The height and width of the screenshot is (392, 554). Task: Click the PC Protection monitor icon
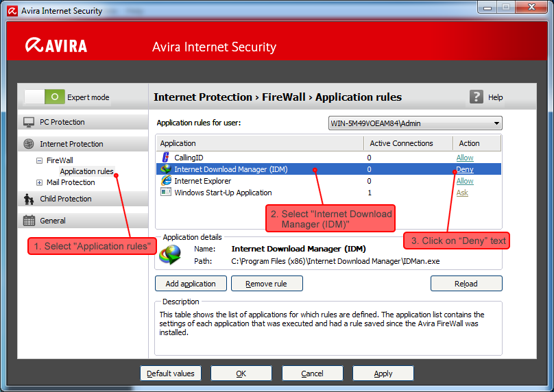[x=29, y=122]
